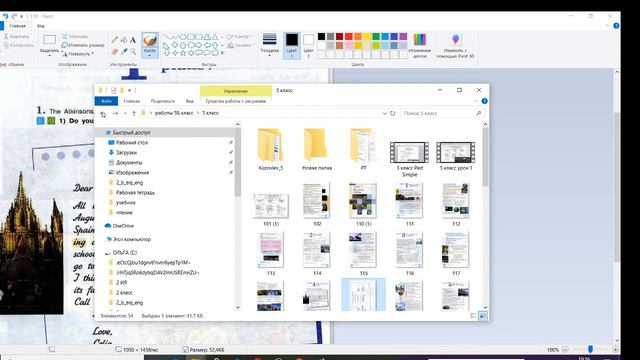The width and height of the screenshot is (640, 360).
Task: Click the Explorer Forward navigation arrow
Action: click(x=116, y=113)
